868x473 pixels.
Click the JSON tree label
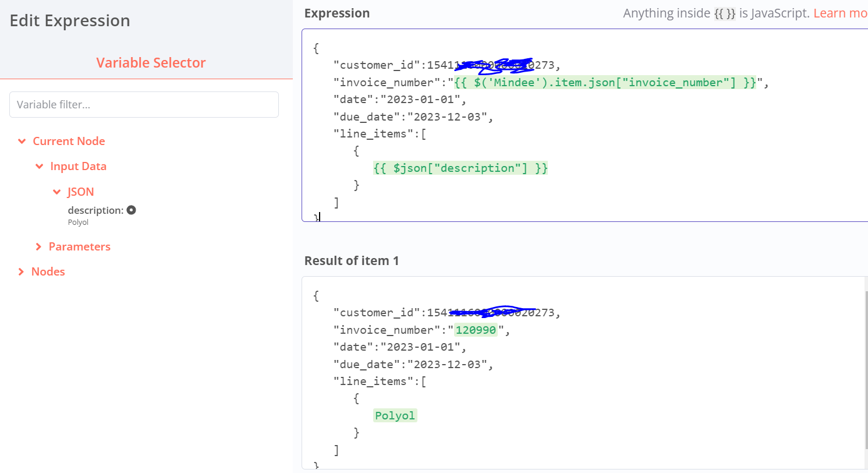[80, 192]
